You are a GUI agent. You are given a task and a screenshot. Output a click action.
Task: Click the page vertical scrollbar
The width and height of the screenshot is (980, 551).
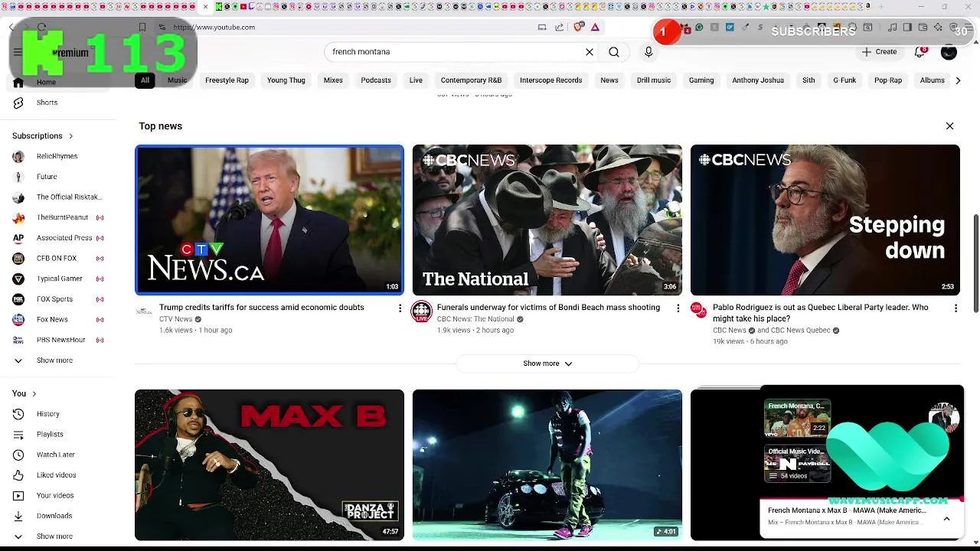click(975, 263)
